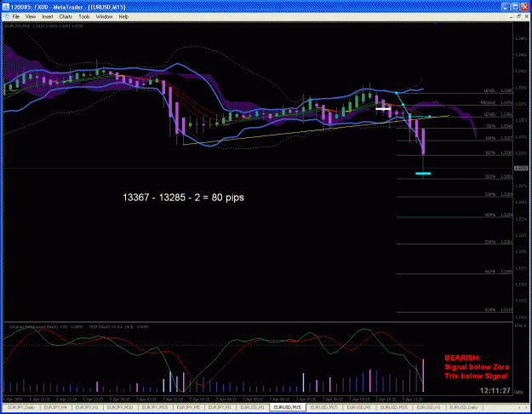
Task: Switch to the EURJPY,M5 chart tab
Action: click(187, 407)
